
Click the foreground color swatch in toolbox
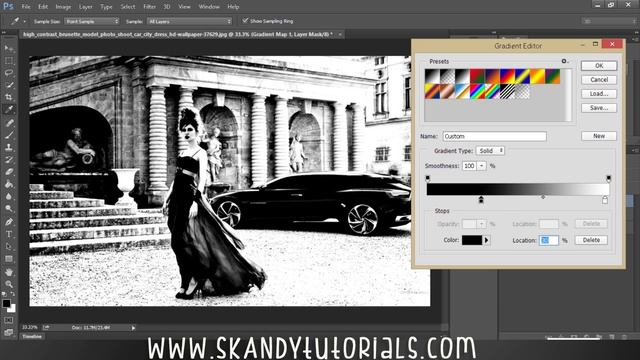(6, 303)
